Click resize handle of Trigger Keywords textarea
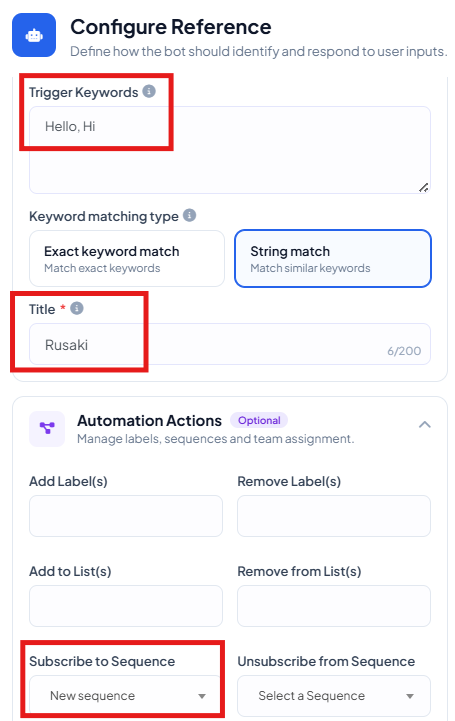This screenshot has width=455, height=721. (x=424, y=187)
